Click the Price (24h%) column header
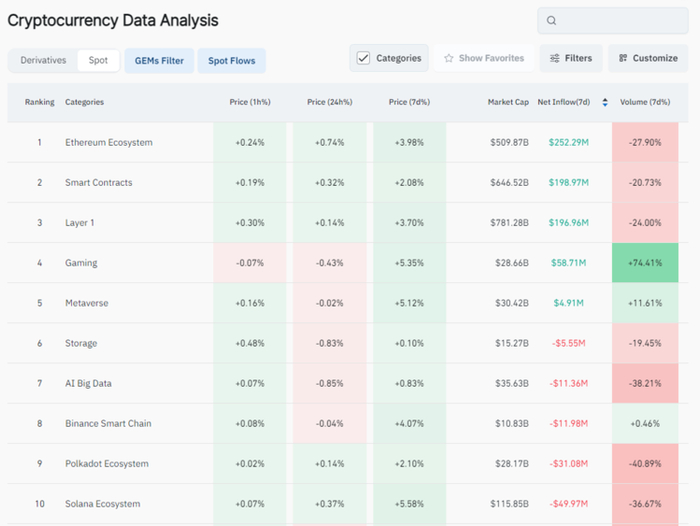The height and width of the screenshot is (526, 700). [x=331, y=102]
